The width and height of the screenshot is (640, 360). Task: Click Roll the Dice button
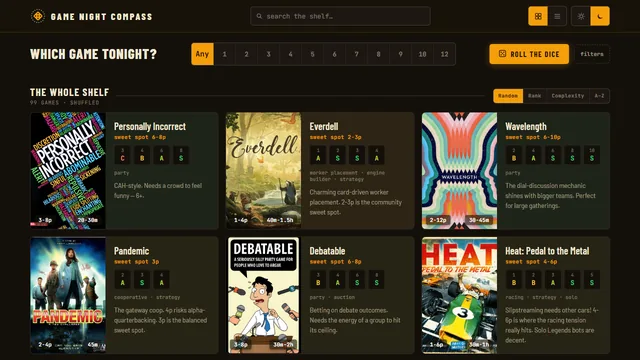529,54
